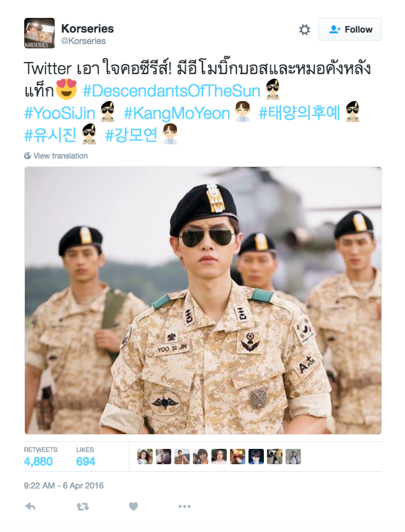405x532 pixels.
Task: Enlarge the soldiers photo in tweet
Action: coord(203,301)
